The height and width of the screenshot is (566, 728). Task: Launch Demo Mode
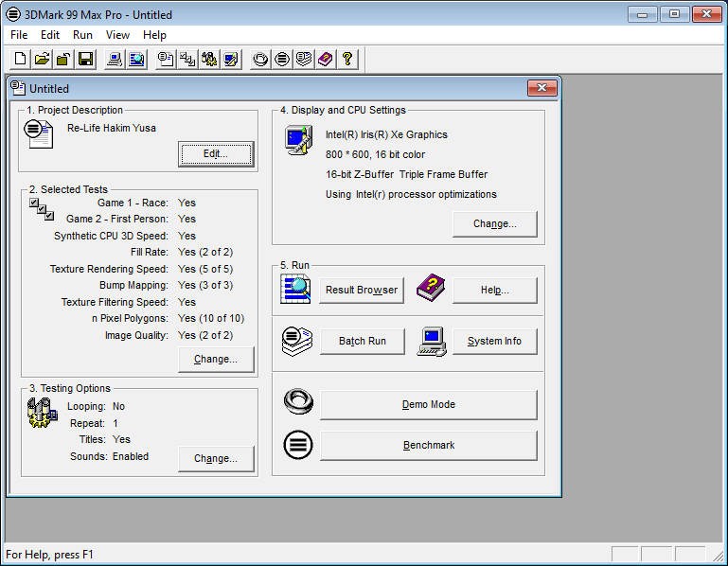pos(429,405)
